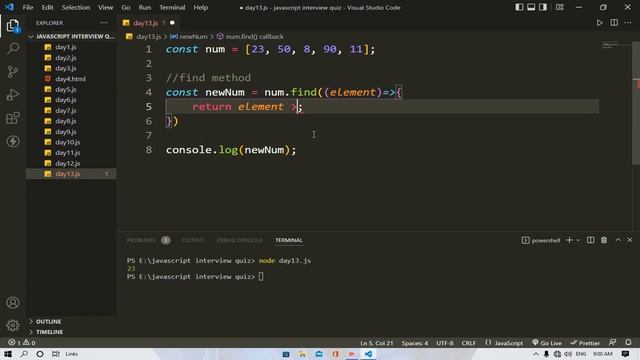
Task: Open the File menu
Action: click(28, 7)
